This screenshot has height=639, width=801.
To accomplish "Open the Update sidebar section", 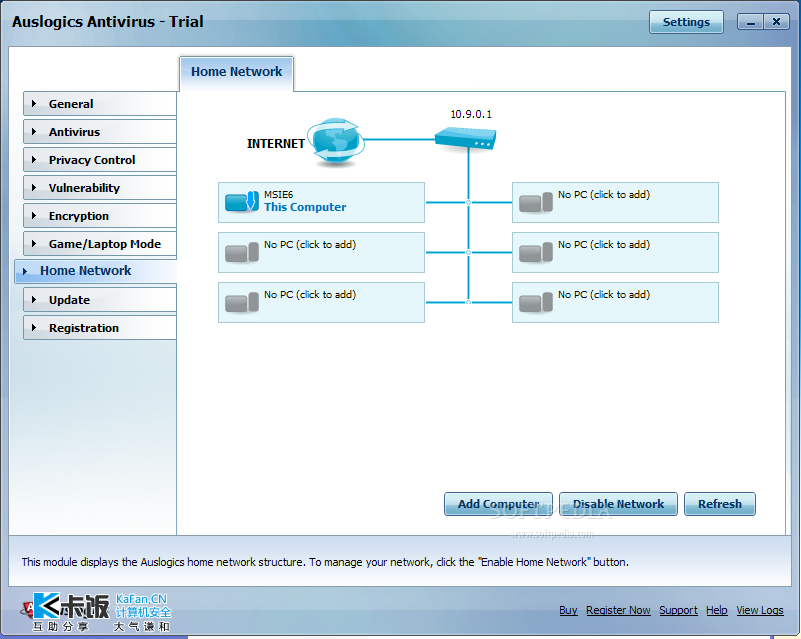I will pos(100,300).
